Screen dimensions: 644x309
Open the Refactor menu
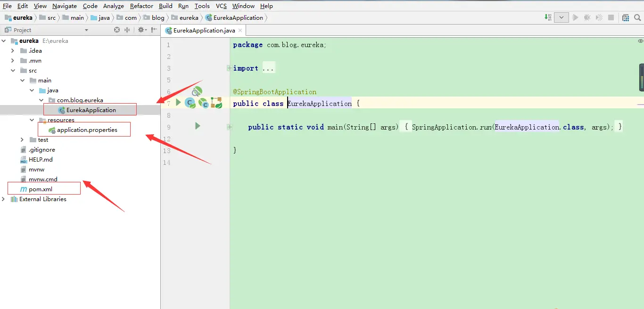pyautogui.click(x=141, y=6)
